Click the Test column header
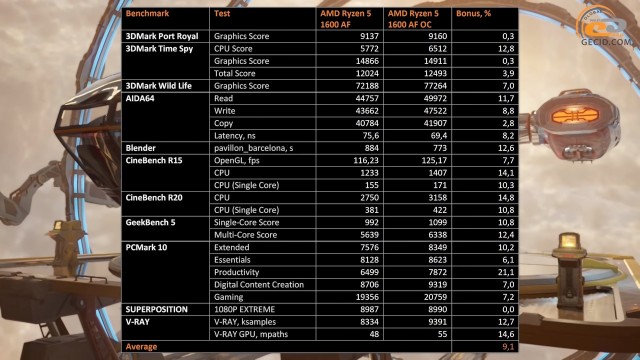 pyautogui.click(x=222, y=13)
